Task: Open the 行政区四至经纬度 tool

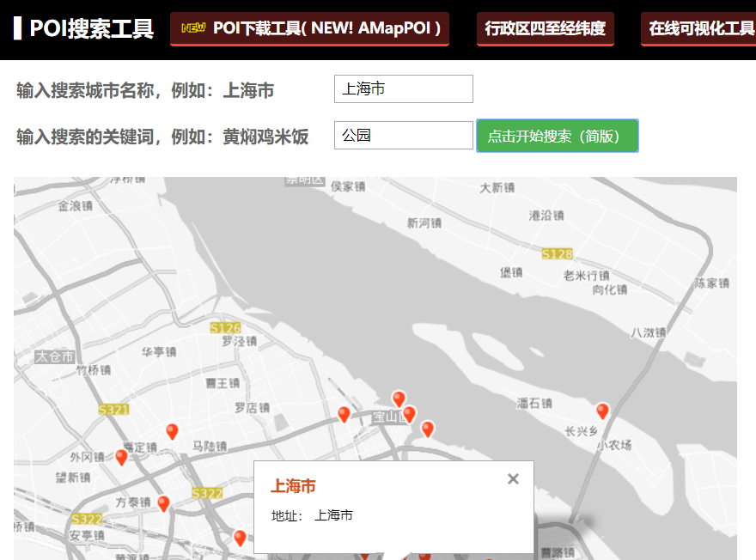Action: click(x=545, y=28)
